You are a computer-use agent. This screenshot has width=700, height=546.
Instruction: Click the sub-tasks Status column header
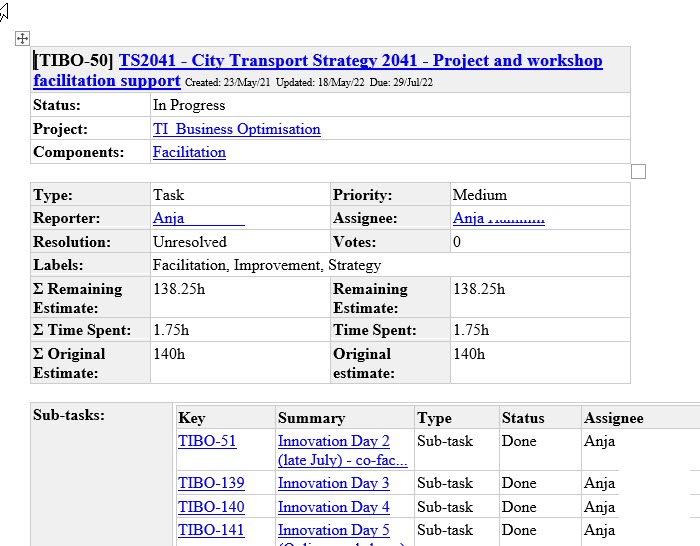point(523,418)
